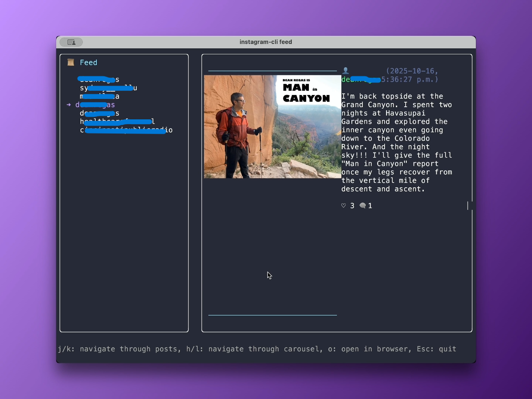Select the first username in the Feed list
This screenshot has height=399, width=532.
point(98,79)
